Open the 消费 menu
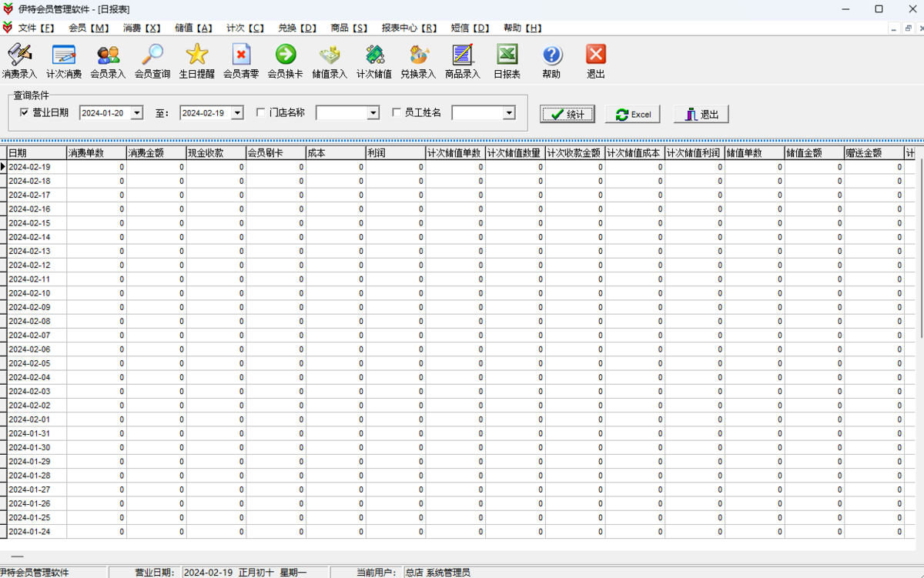 click(x=142, y=28)
